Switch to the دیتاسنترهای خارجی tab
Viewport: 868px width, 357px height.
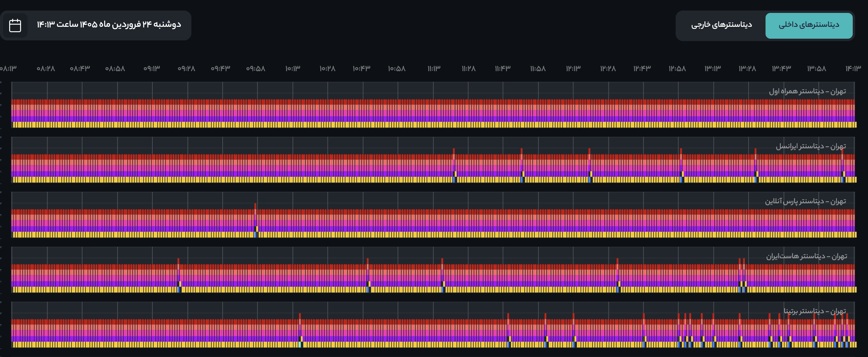[x=721, y=25]
